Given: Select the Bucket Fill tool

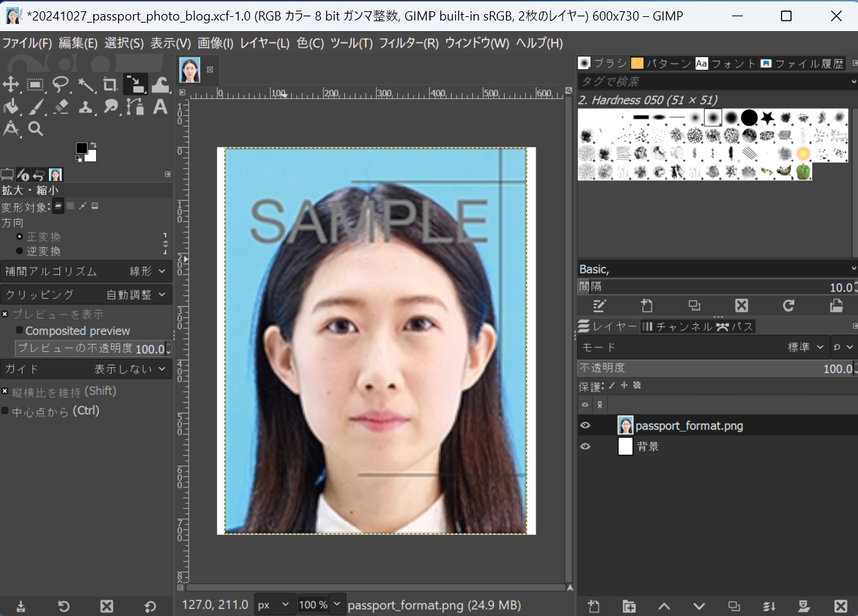Looking at the screenshot, I should tap(11, 107).
